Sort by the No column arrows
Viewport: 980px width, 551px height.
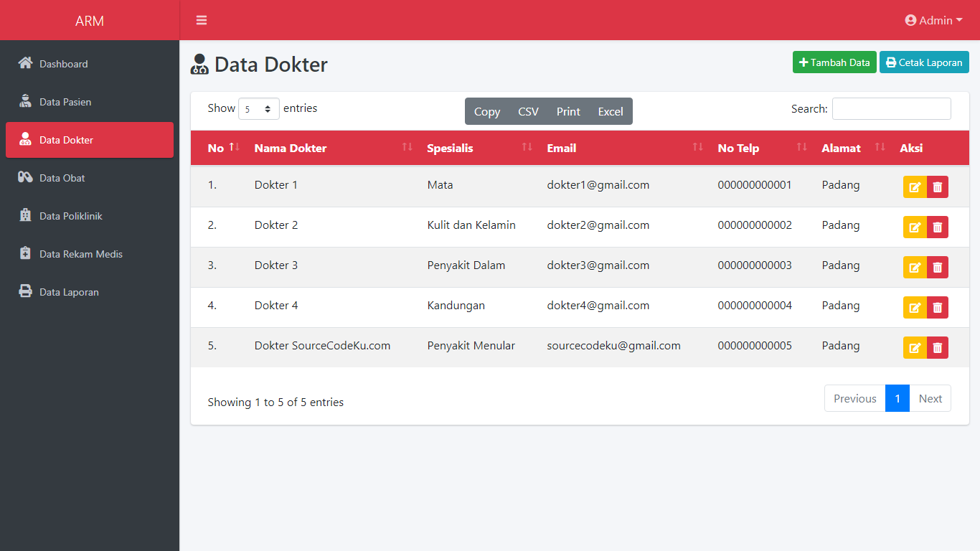(235, 147)
